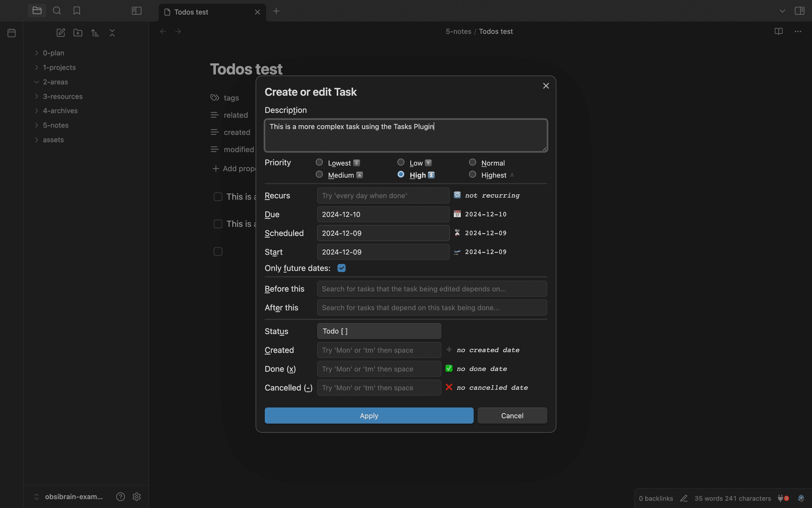Click the tags property icon
Screen dimensions: 812x508
[x=215, y=98]
